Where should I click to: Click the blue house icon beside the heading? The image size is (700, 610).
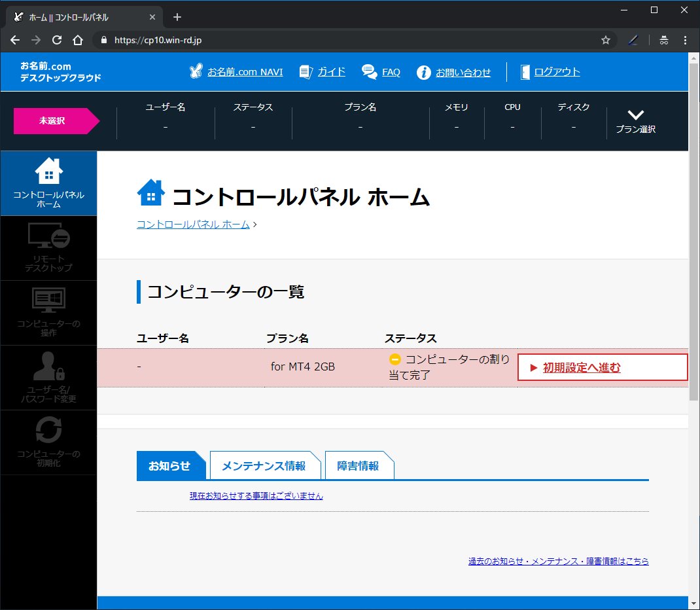pyautogui.click(x=151, y=192)
